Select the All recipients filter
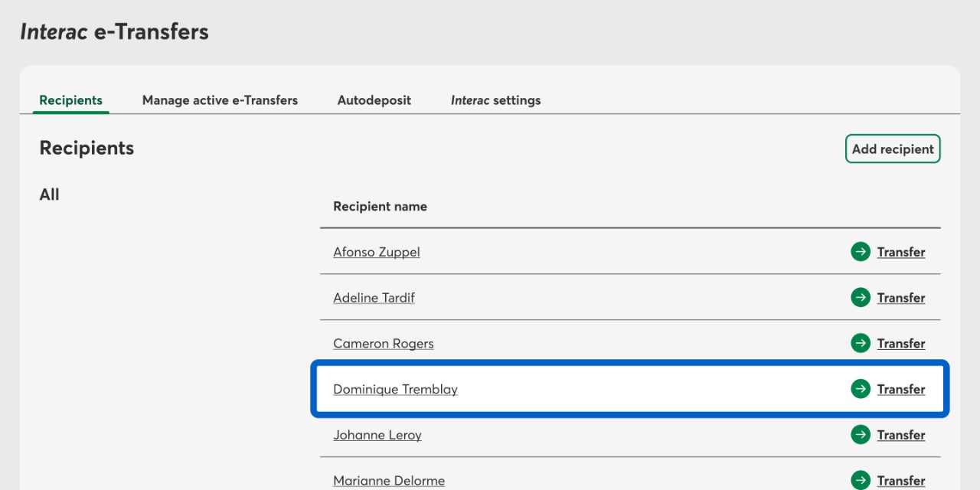Screen dimensions: 980x490 pos(49,194)
